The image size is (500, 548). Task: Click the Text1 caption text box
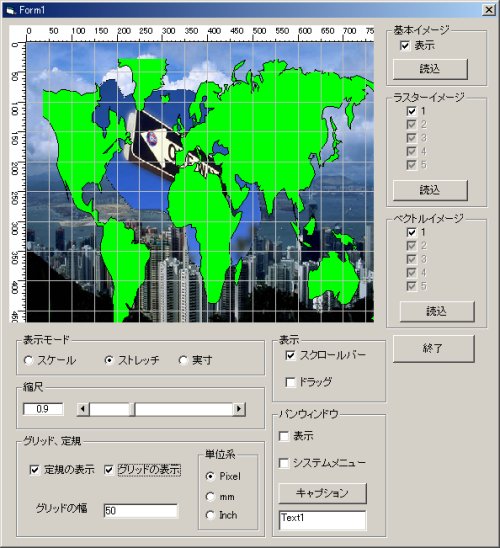pos(323,520)
